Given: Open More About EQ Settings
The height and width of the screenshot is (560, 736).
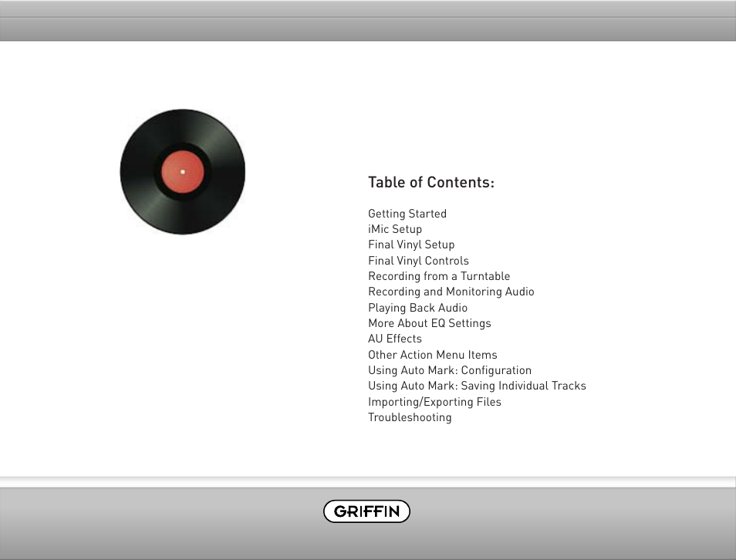Looking at the screenshot, I should point(430,323).
